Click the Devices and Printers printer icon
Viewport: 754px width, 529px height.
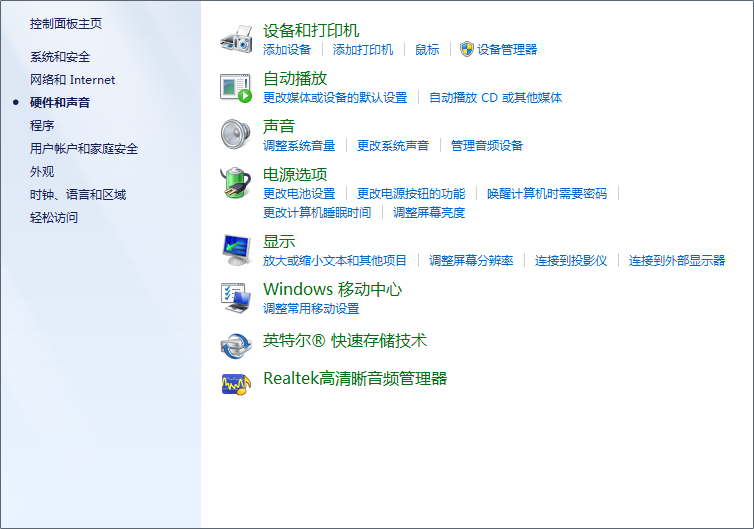click(x=236, y=39)
